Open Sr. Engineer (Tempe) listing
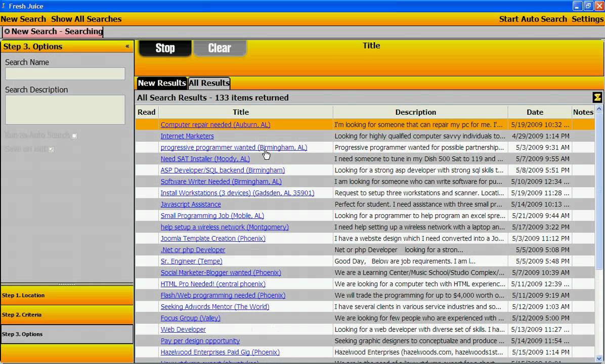 (x=191, y=261)
